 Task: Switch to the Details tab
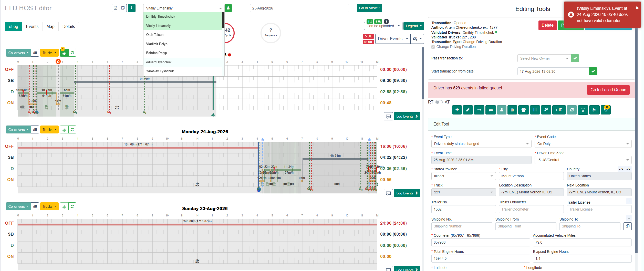pyautogui.click(x=69, y=27)
